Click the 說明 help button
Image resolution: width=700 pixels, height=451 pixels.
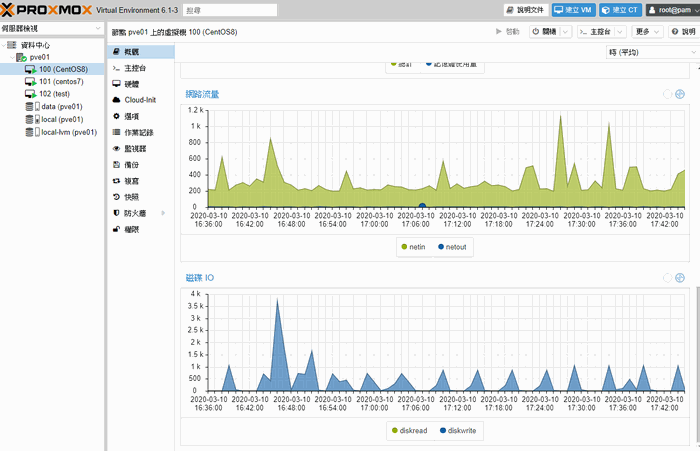pos(683,32)
